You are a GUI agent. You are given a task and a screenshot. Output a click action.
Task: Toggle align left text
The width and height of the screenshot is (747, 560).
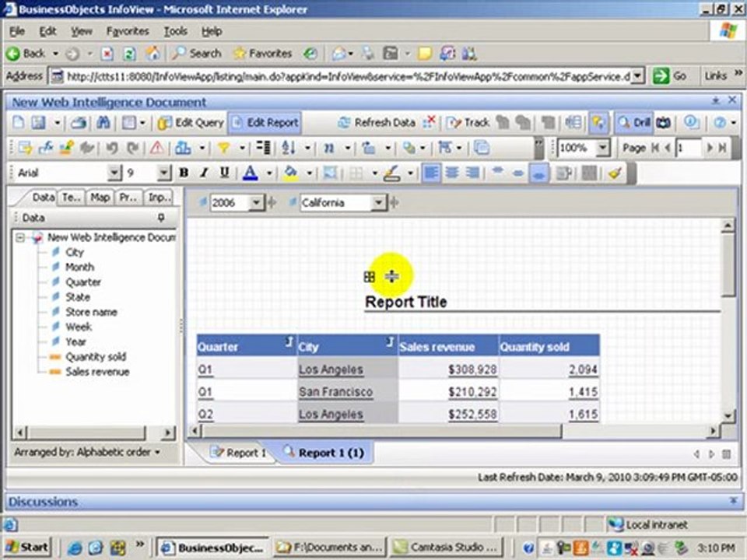click(431, 173)
